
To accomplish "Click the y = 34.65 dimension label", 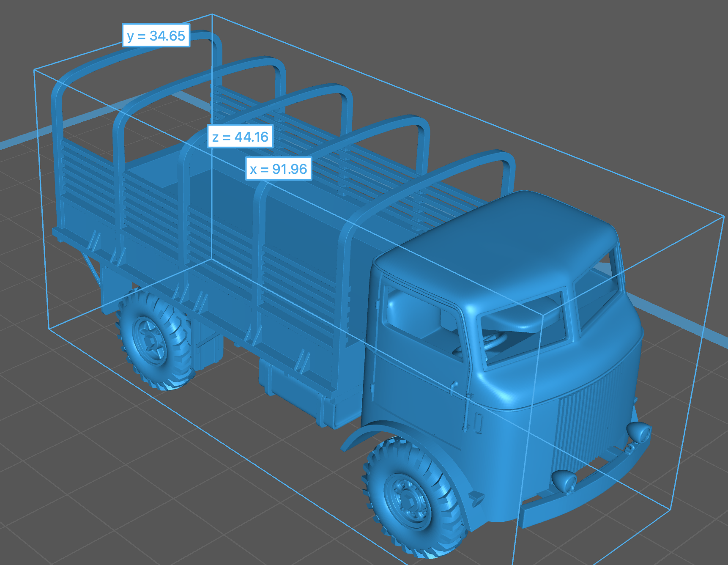I will 156,36.
